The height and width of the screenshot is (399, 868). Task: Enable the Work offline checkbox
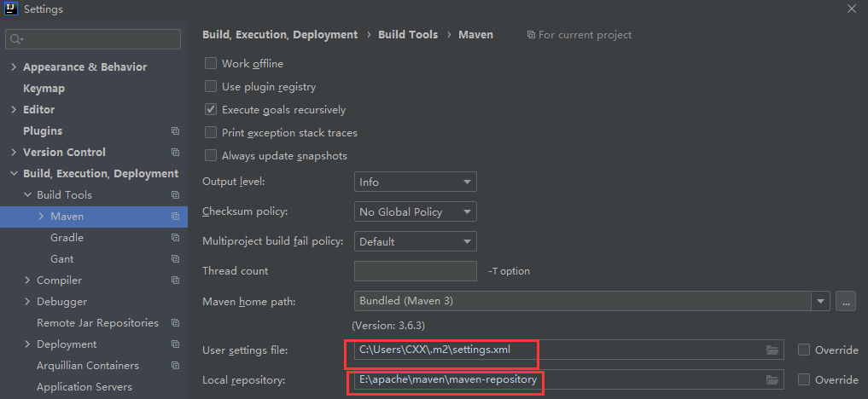210,64
